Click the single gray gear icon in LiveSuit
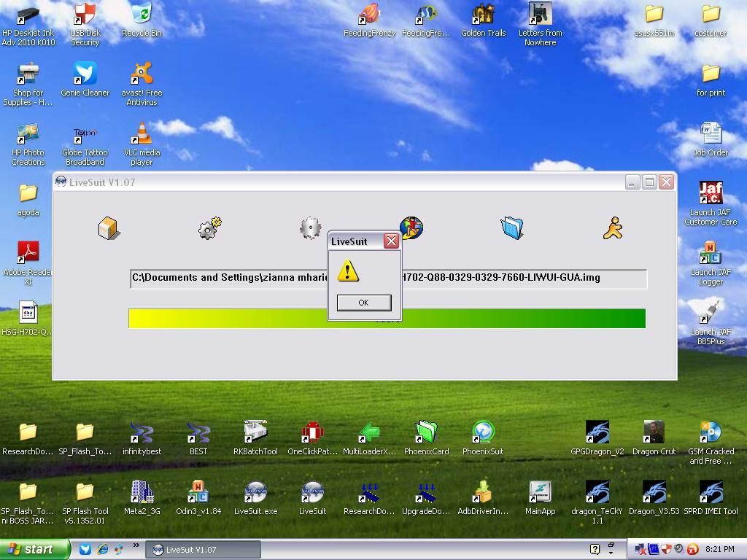Image resolution: width=747 pixels, height=560 pixels. pos(310,228)
